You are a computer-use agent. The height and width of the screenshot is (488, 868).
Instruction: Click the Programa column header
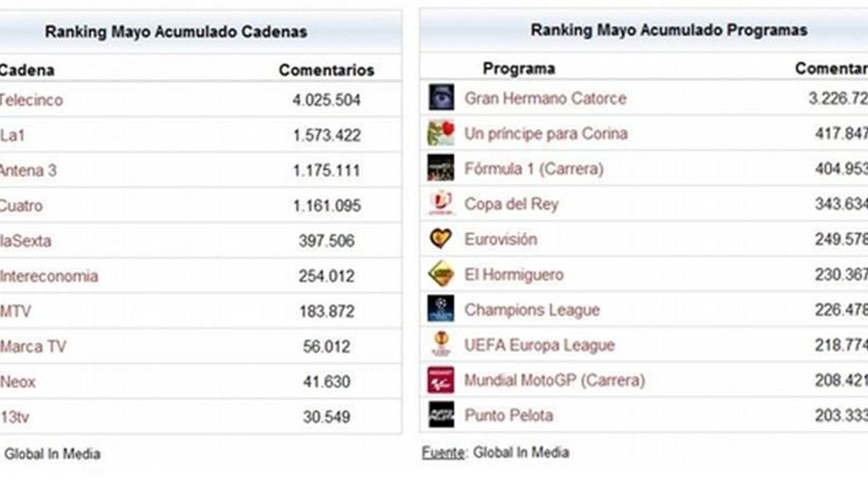pos(519,69)
